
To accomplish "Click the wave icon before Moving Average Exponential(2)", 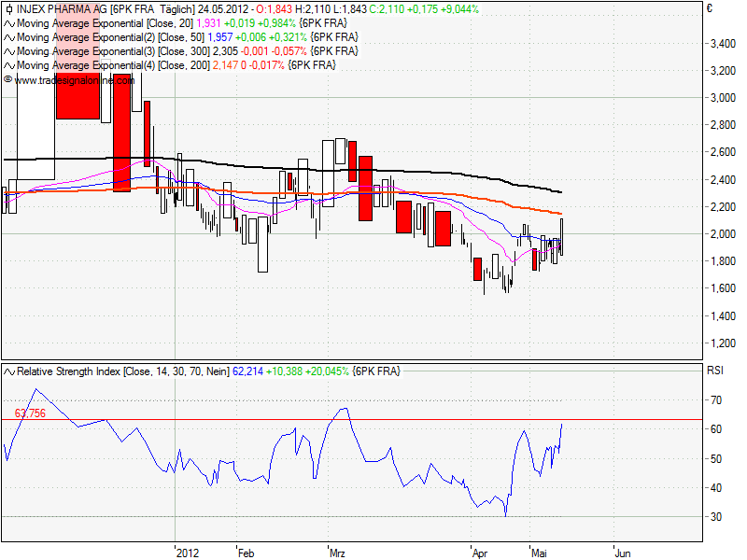I will coord(9,37).
